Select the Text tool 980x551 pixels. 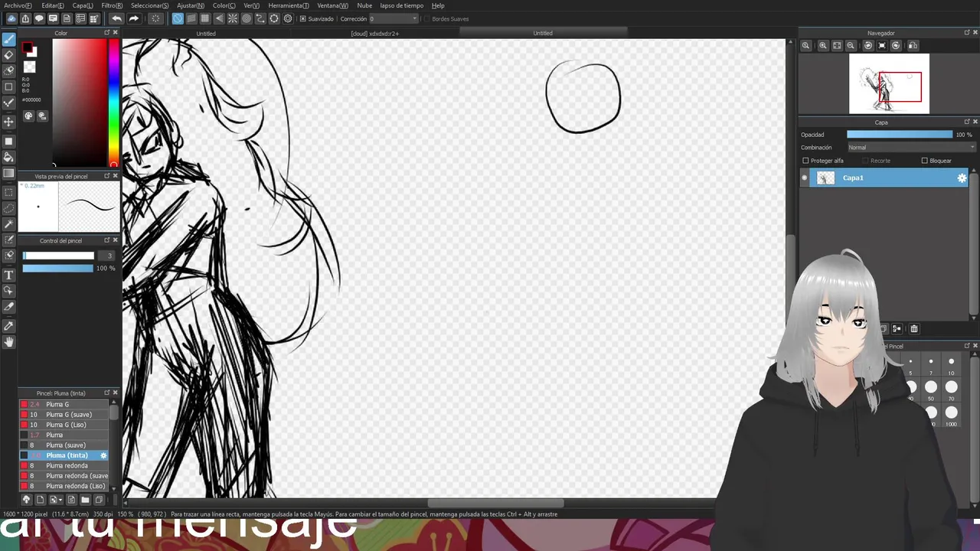[x=9, y=275]
